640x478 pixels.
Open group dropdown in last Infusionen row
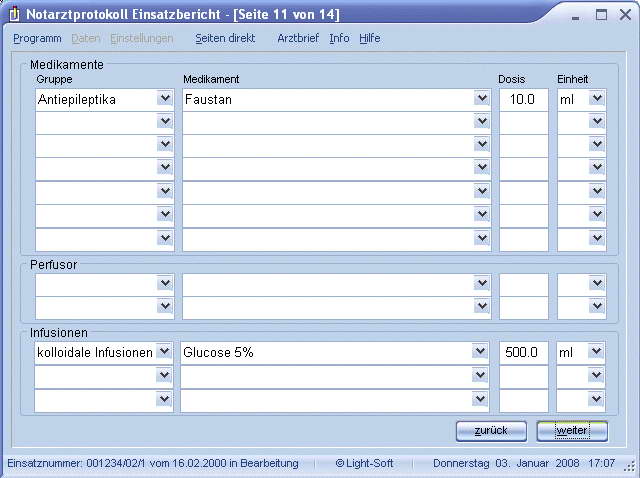[x=164, y=399]
